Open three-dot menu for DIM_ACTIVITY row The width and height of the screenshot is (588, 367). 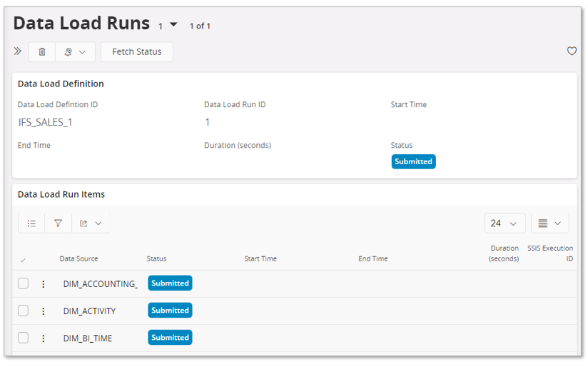44,311
